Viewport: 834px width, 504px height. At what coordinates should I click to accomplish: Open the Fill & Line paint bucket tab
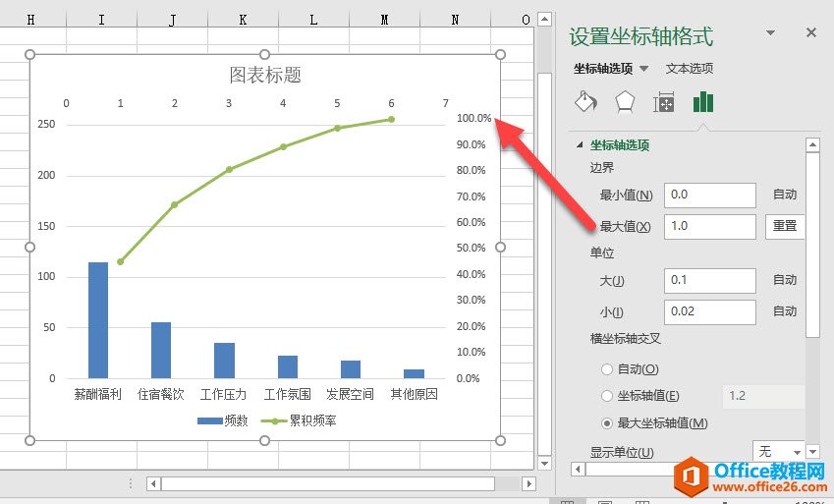click(x=585, y=102)
